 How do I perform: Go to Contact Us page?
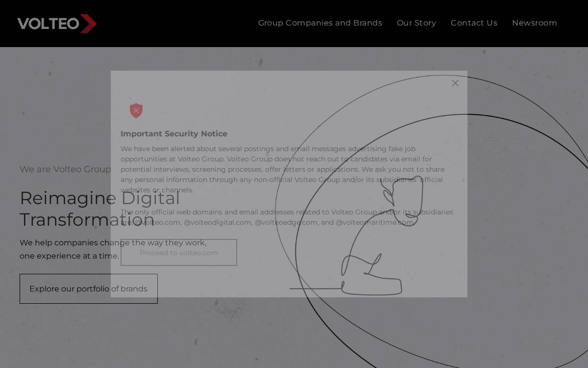474,23
